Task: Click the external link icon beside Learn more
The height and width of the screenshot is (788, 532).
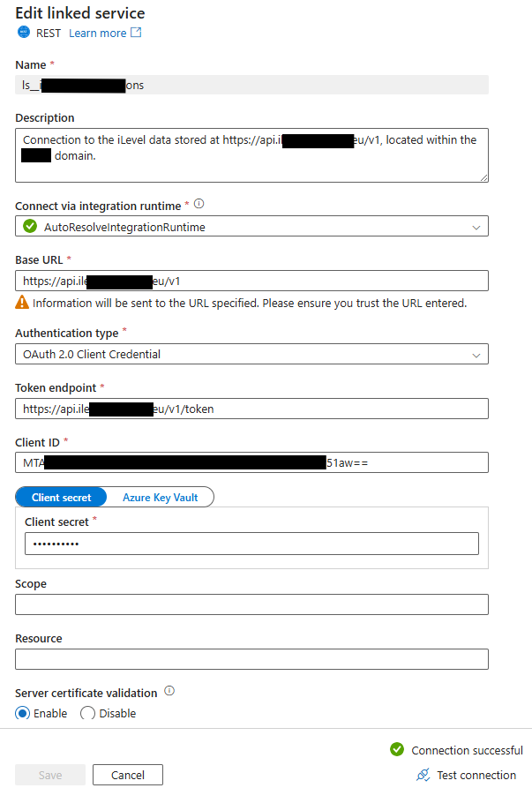Action: coord(136,33)
